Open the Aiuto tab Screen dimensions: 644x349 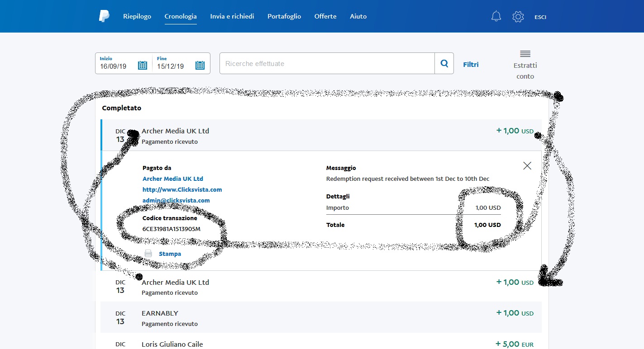pos(358,16)
